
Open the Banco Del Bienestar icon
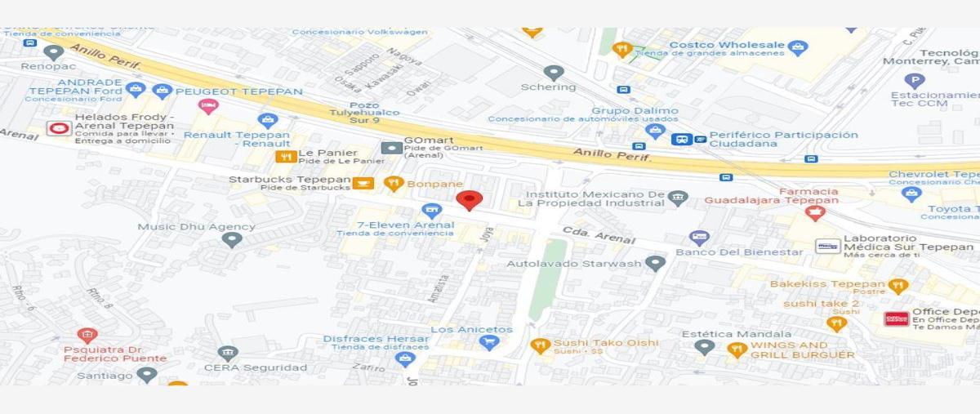[698, 238]
